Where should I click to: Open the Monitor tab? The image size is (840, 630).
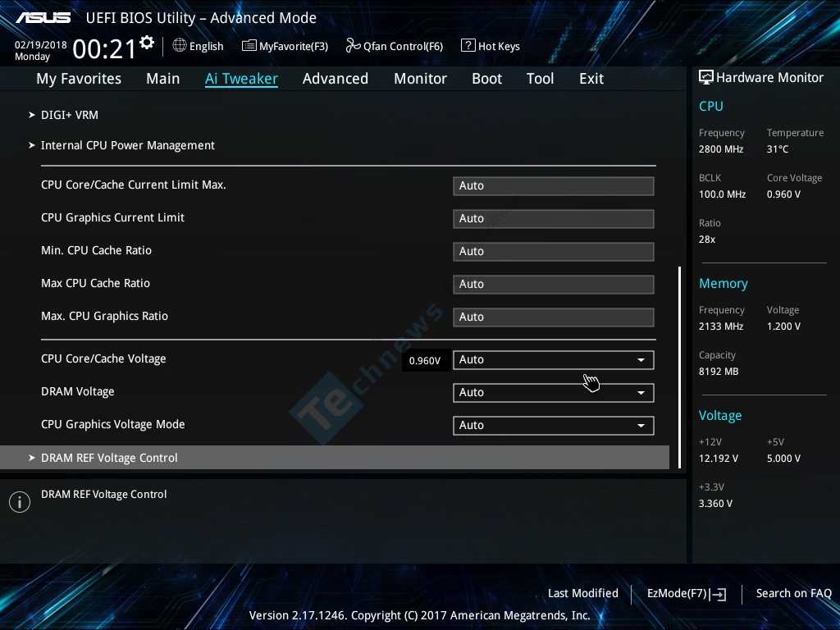pyautogui.click(x=420, y=79)
